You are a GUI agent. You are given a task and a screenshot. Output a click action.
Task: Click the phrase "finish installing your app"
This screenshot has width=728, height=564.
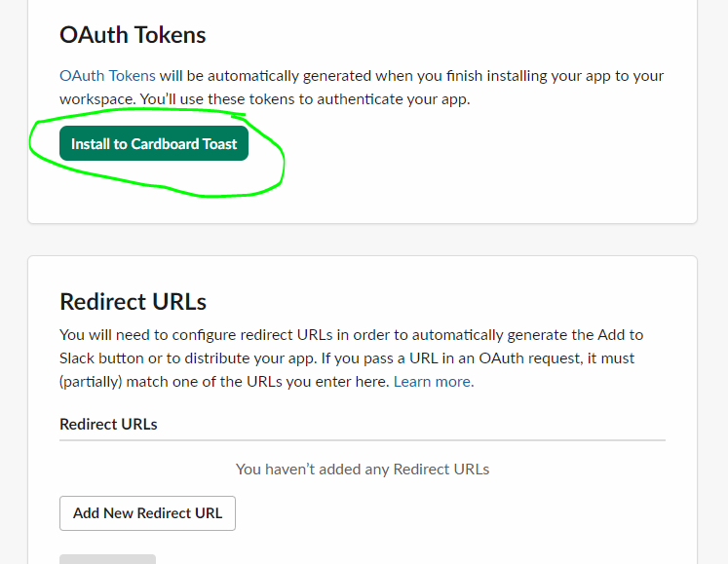[479, 76]
